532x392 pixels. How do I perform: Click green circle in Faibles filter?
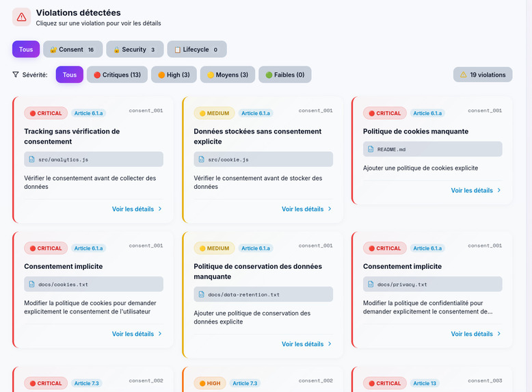269,75
